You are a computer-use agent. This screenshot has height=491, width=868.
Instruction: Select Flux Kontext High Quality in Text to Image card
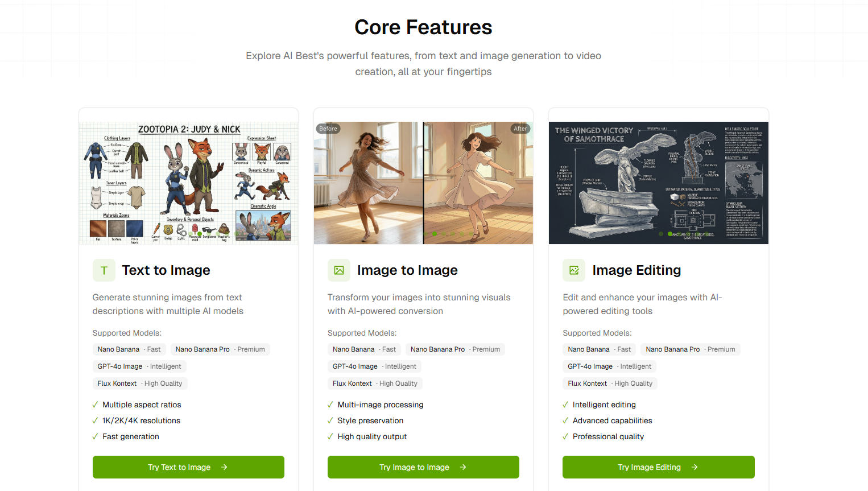140,383
